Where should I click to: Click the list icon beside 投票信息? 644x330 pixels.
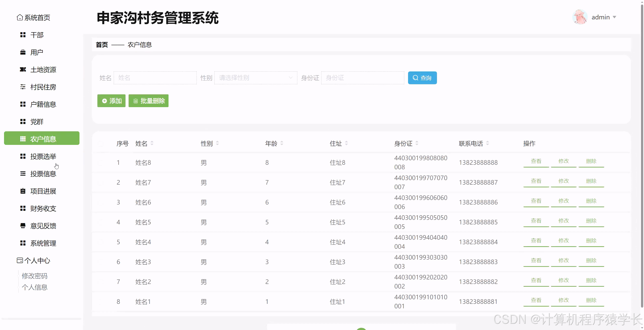pyautogui.click(x=23, y=174)
